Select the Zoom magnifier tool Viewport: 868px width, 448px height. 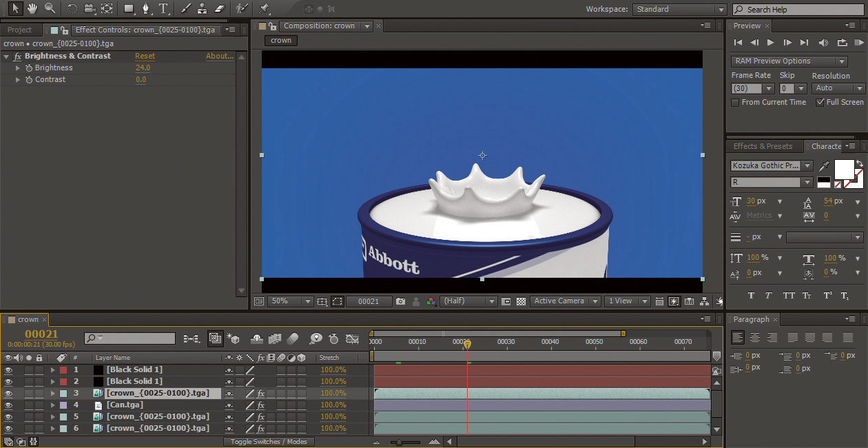pos(50,8)
